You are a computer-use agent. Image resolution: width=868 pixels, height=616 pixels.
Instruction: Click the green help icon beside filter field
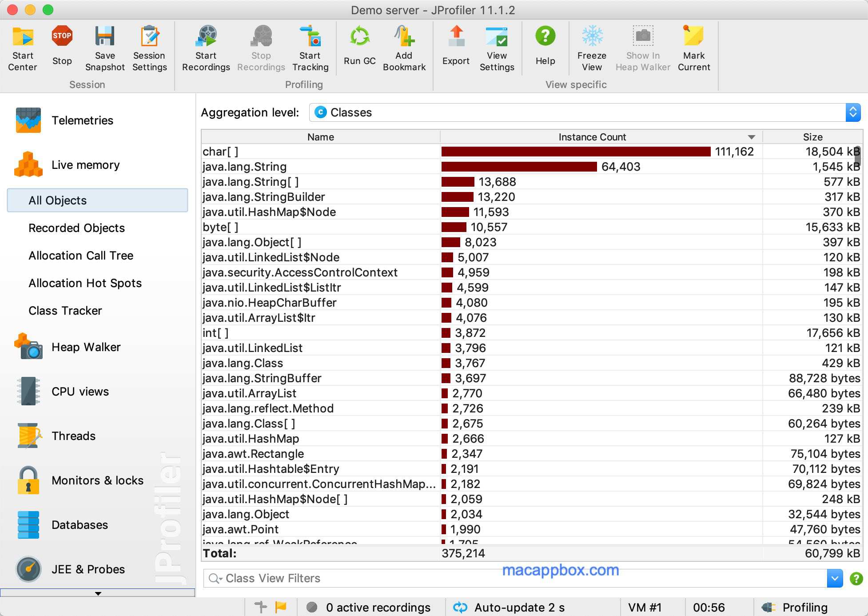point(856,578)
